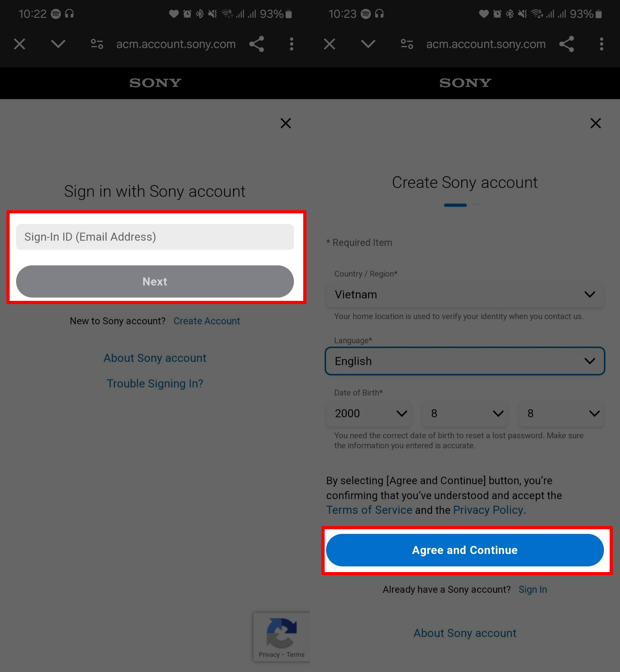Open the Terms of Service link
The height and width of the screenshot is (672, 620).
click(369, 510)
